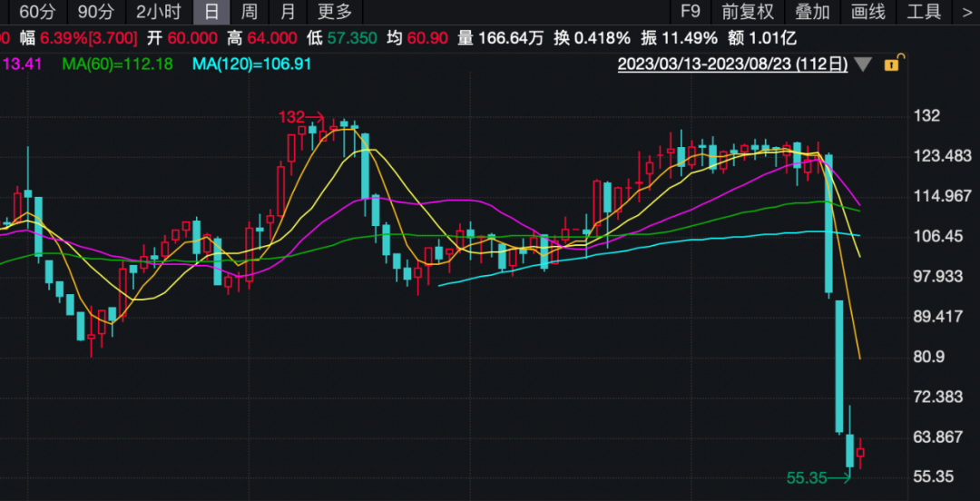Click the MA(120)=106.91 indicator label
The image size is (980, 501).
[252, 64]
